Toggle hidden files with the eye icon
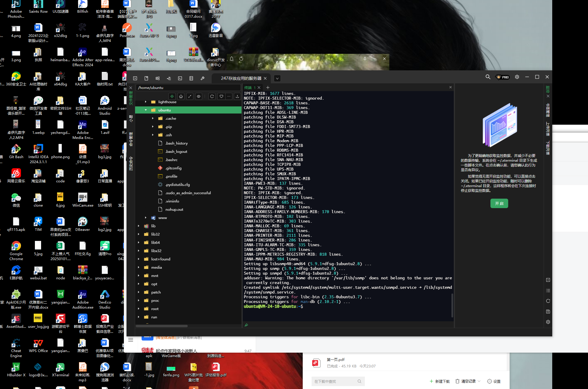Viewport: 588px width, 389px height. [199, 96]
